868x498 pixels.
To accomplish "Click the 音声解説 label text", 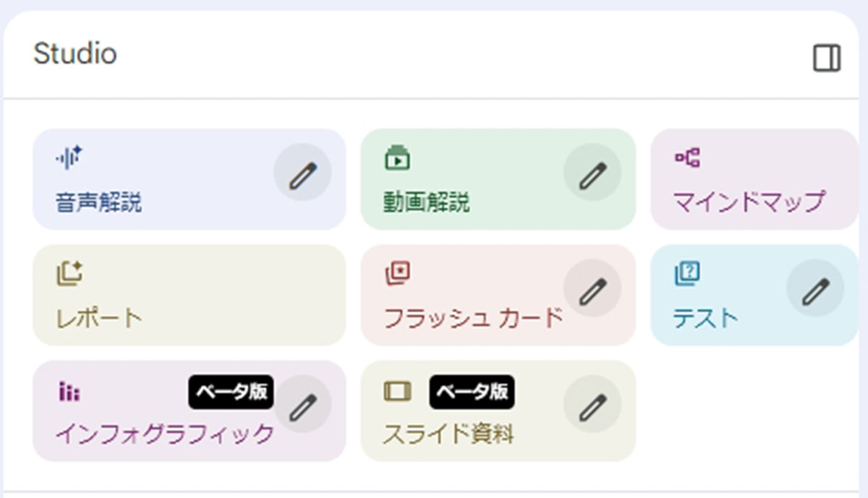I will click(x=98, y=202).
